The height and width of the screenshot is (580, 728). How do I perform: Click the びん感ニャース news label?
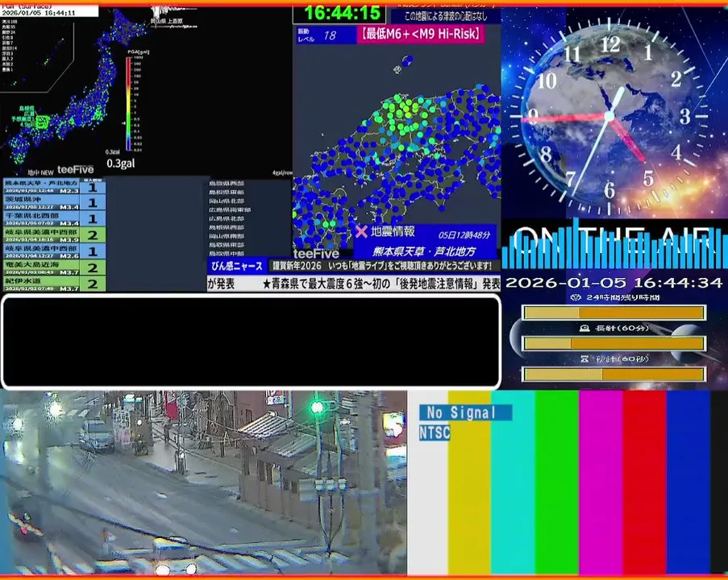(237, 266)
